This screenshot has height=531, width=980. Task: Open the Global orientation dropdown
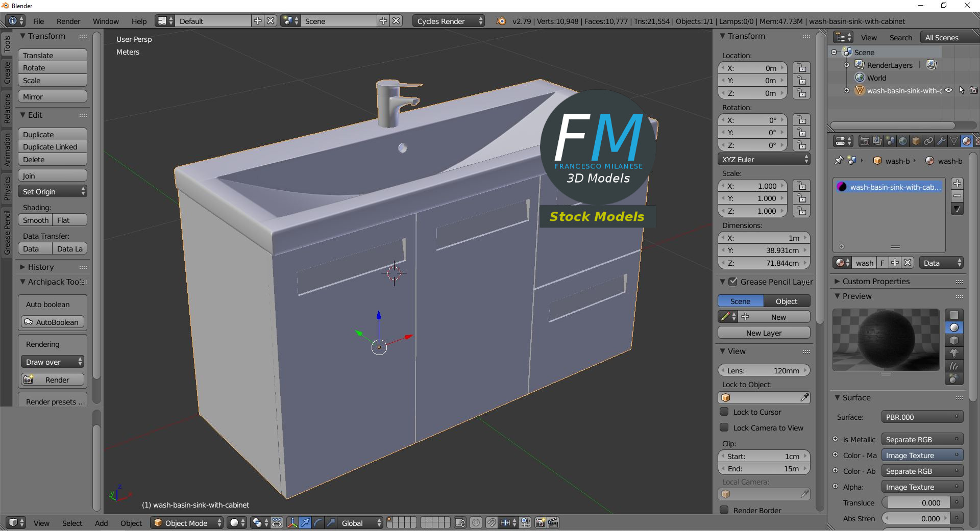pos(360,523)
